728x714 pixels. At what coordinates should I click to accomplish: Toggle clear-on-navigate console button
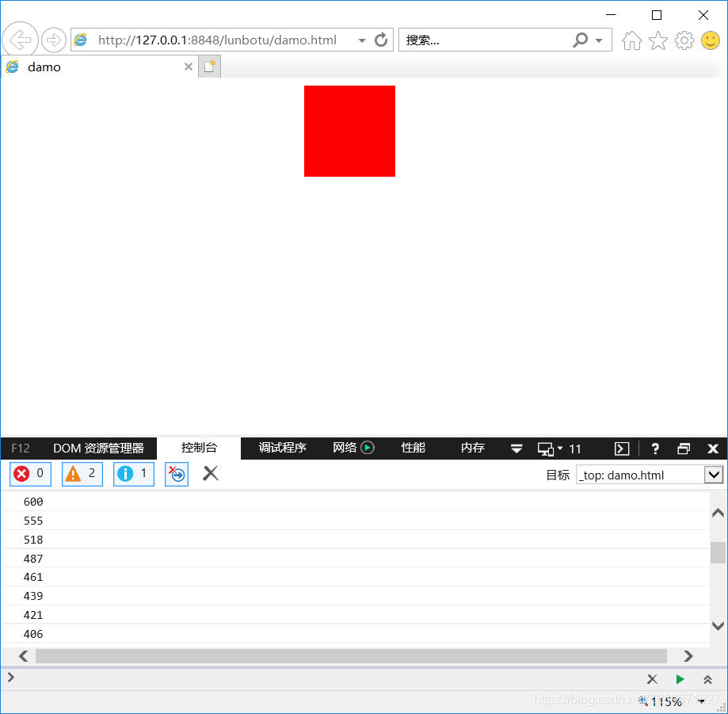coord(177,474)
